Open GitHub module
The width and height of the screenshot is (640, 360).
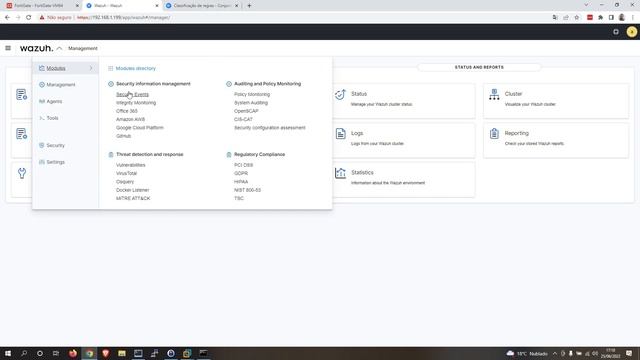[x=123, y=136]
